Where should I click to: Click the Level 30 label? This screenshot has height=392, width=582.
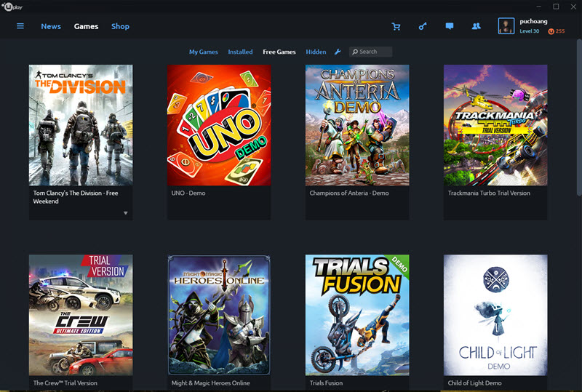[x=530, y=31]
